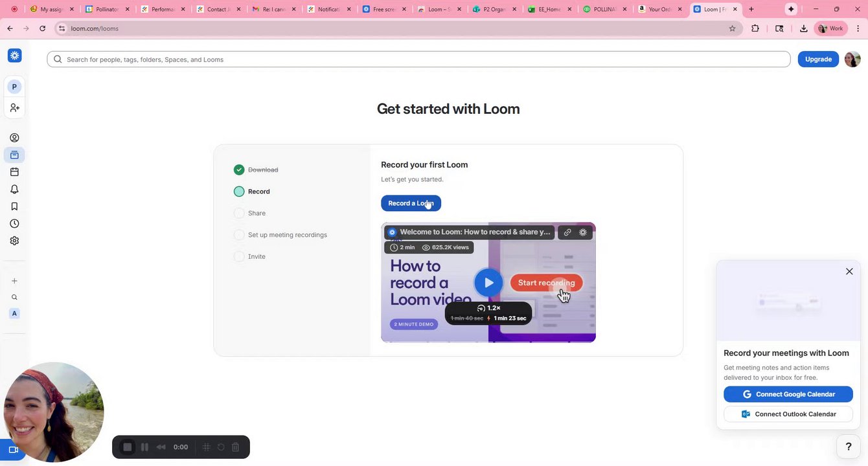The image size is (868, 466).
Task: Stop recording with the square button
Action: [128, 447]
